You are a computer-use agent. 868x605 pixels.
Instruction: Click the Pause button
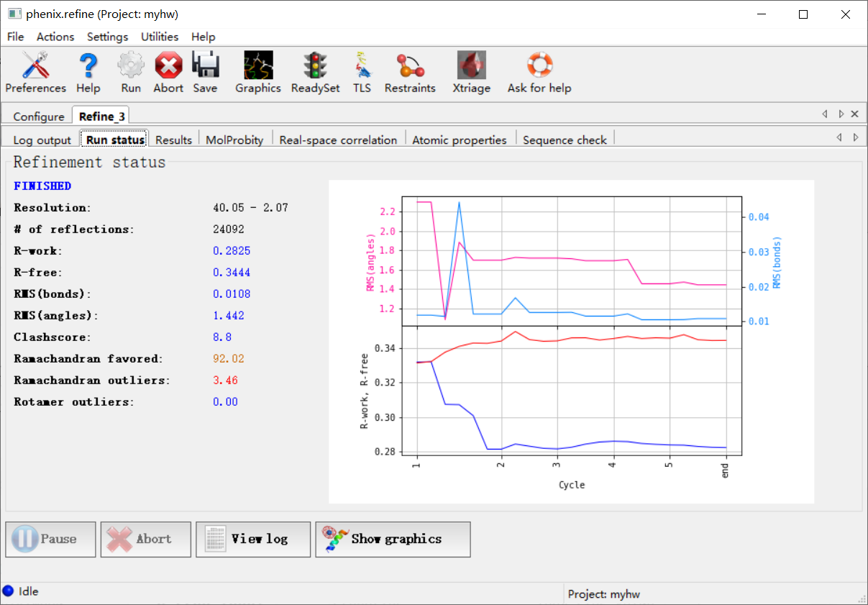coord(51,539)
